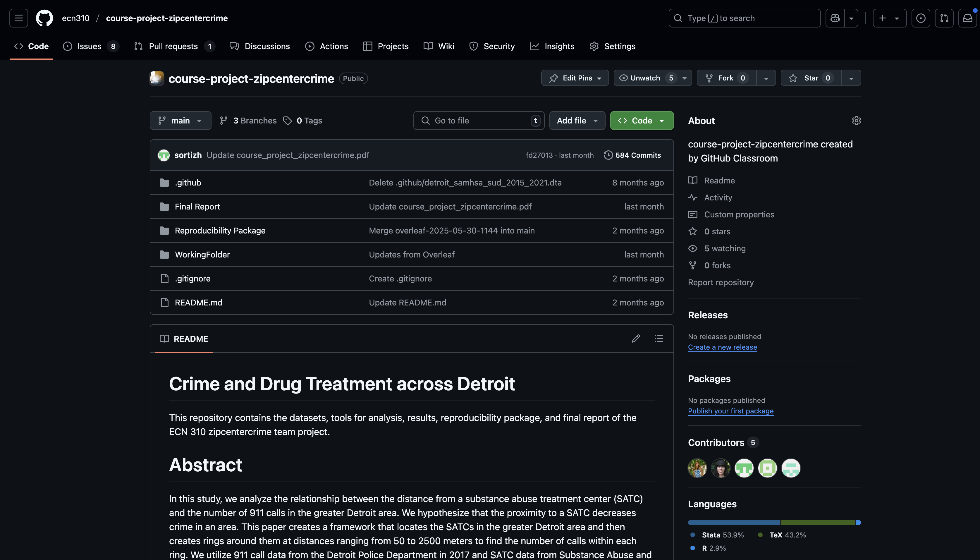
Task: Open the Discussions tab
Action: 260,46
